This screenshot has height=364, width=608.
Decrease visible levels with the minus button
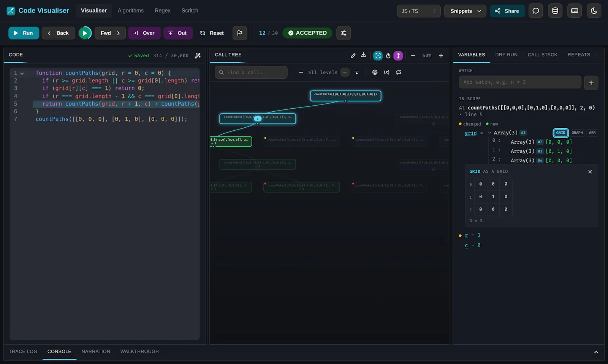click(301, 72)
